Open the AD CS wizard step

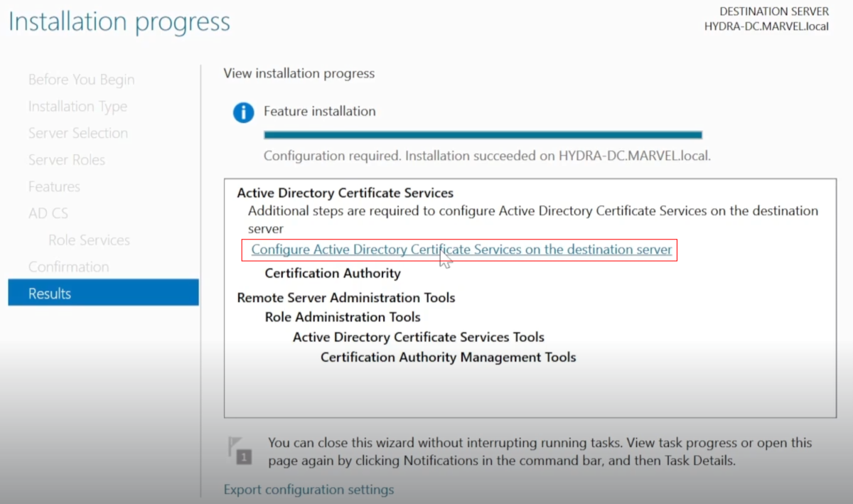pyautogui.click(x=48, y=213)
